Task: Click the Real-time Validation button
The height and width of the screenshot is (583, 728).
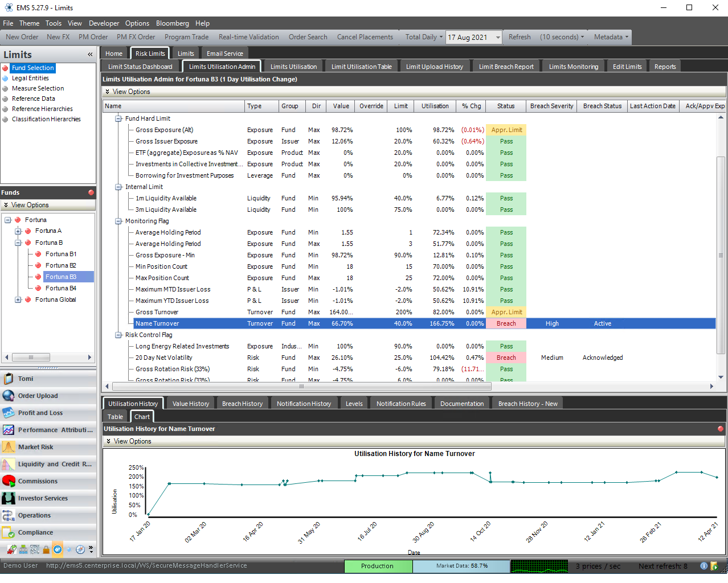Action: (248, 37)
